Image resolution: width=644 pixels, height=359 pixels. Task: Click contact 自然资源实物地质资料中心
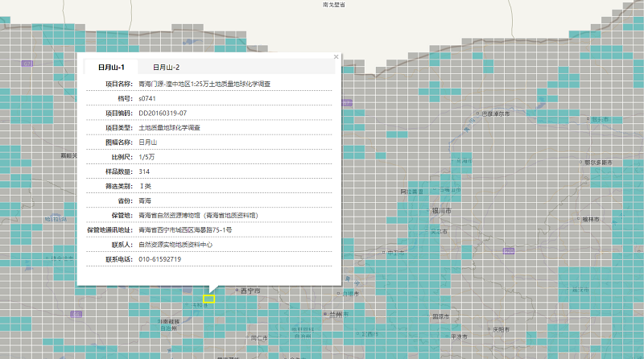point(175,245)
